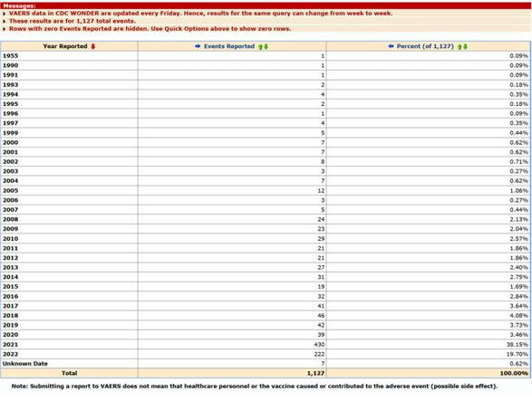The height and width of the screenshot is (401, 532).
Task: Click the 222 events value for 2022
Action: tap(319, 354)
